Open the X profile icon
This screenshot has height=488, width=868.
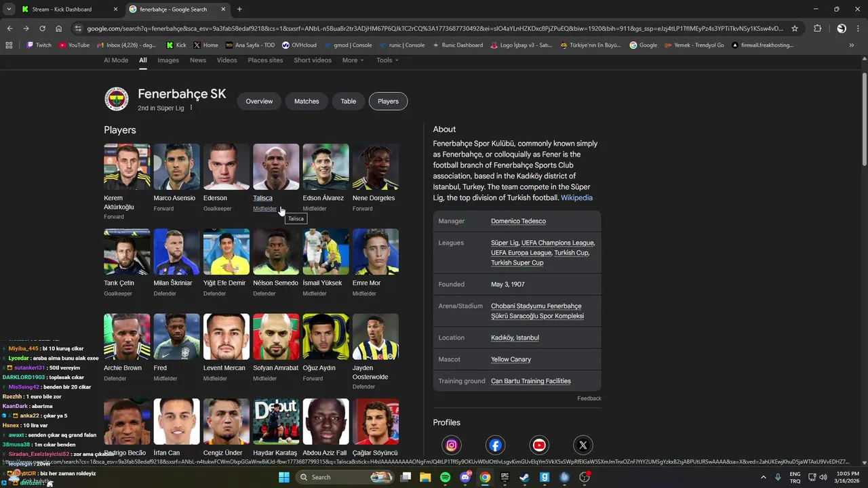click(x=583, y=445)
